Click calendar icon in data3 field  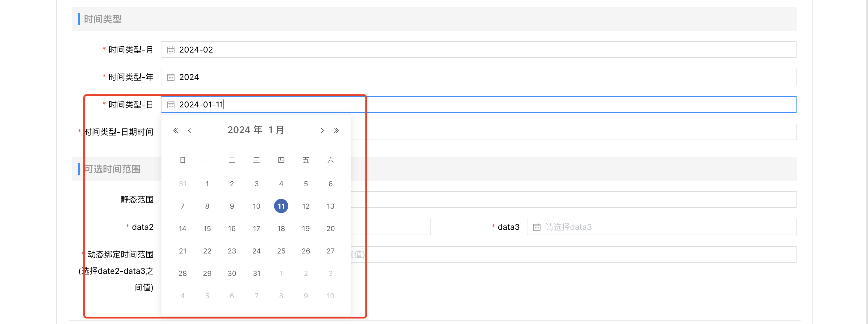[x=537, y=227]
